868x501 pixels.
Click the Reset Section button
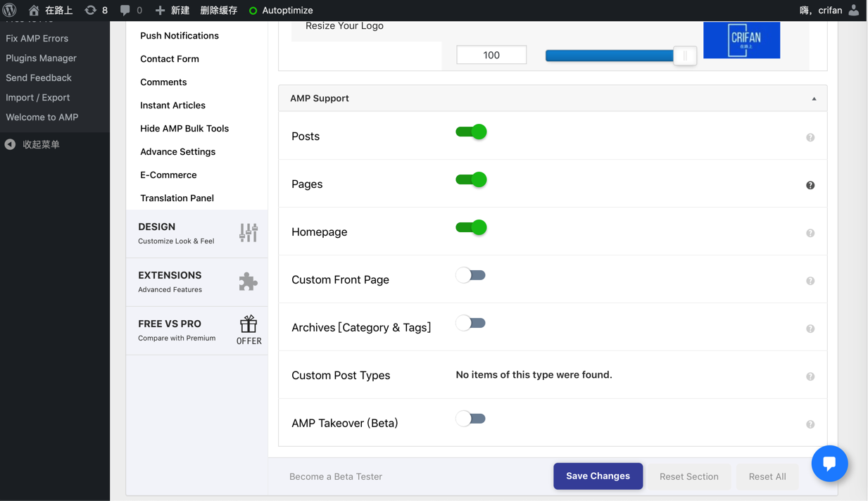point(688,476)
